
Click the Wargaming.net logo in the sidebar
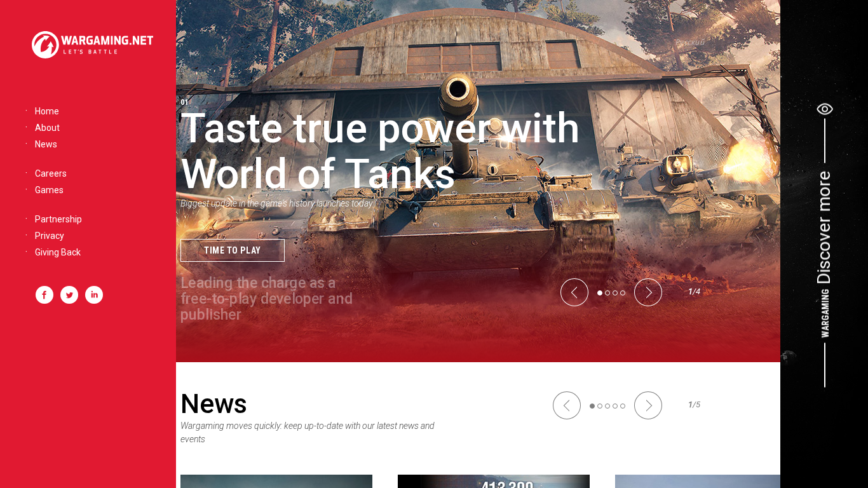pos(92,44)
